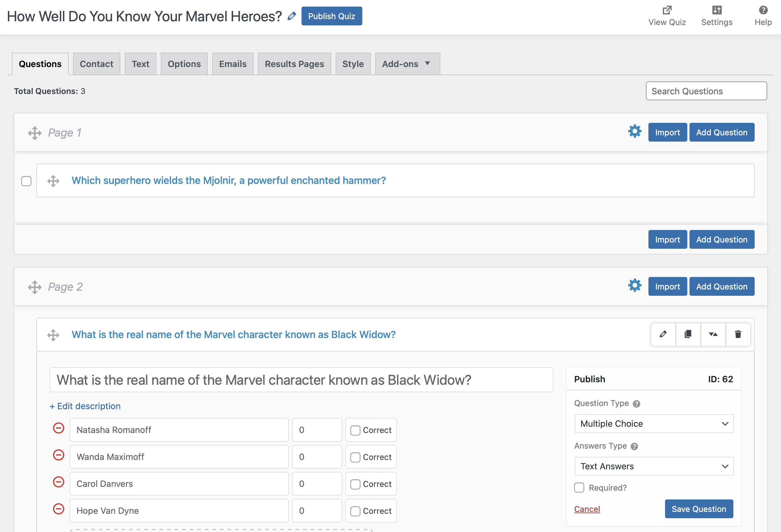Click the reorder arrows icon on Black Widow question
Image resolution: width=781 pixels, height=532 pixels.
[x=713, y=334]
